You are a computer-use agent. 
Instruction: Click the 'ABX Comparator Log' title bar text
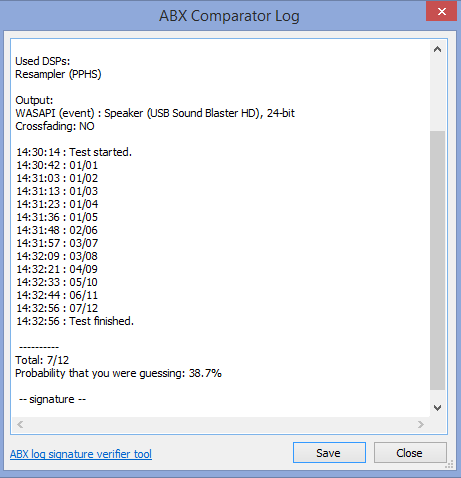point(229,16)
